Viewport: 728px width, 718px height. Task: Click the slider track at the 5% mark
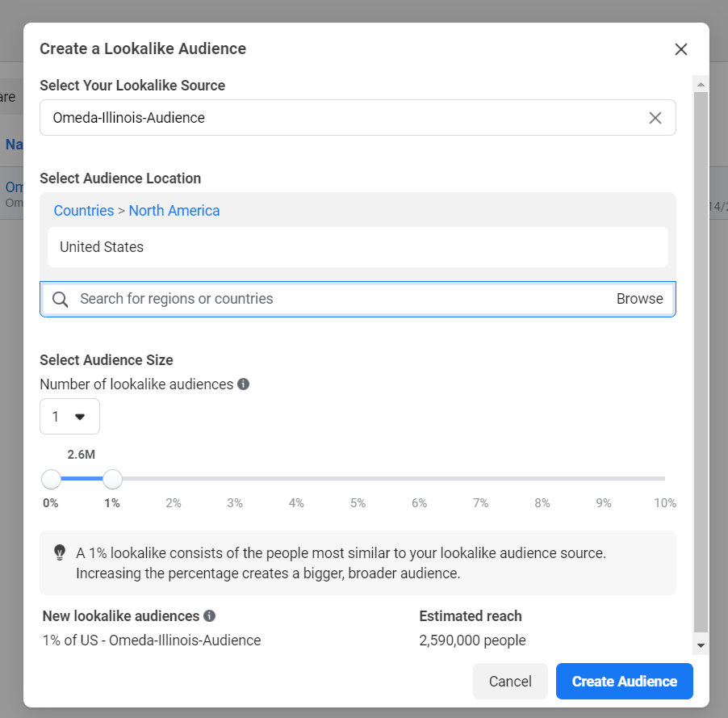[358, 479]
